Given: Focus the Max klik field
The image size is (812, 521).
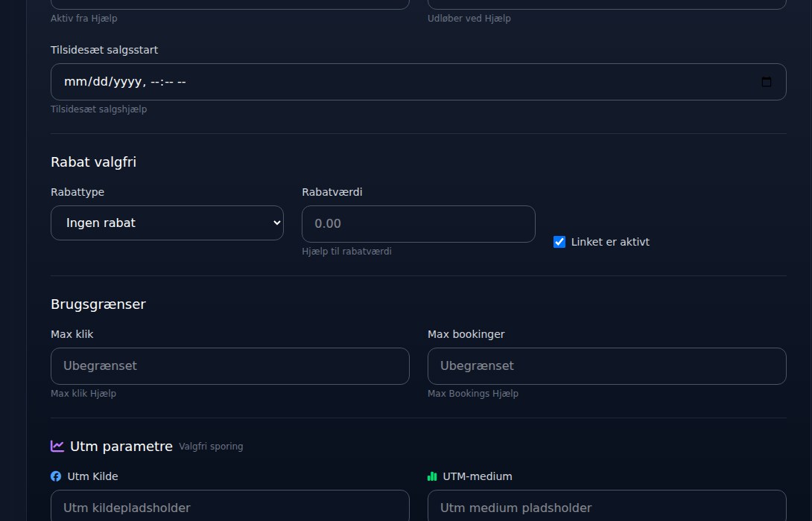Looking at the screenshot, I should tap(230, 366).
